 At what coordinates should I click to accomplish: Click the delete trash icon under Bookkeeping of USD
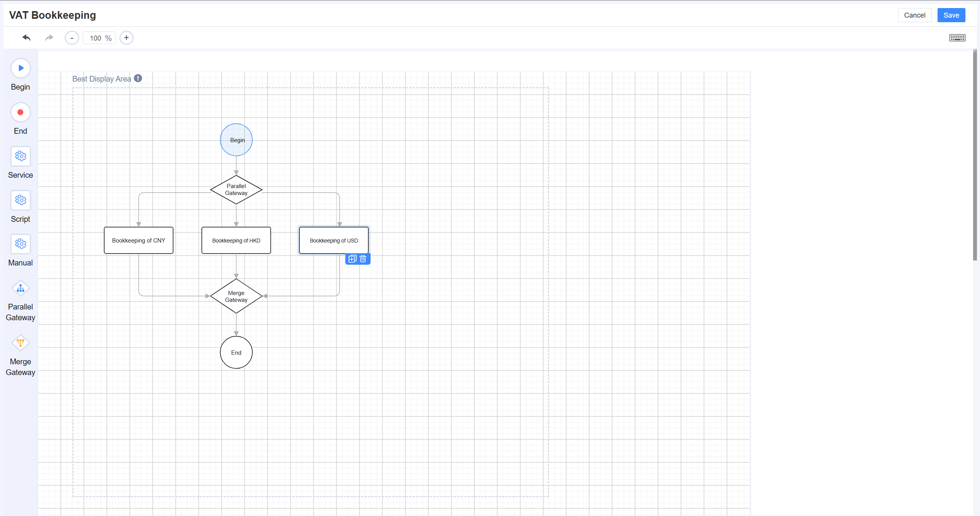pos(363,259)
